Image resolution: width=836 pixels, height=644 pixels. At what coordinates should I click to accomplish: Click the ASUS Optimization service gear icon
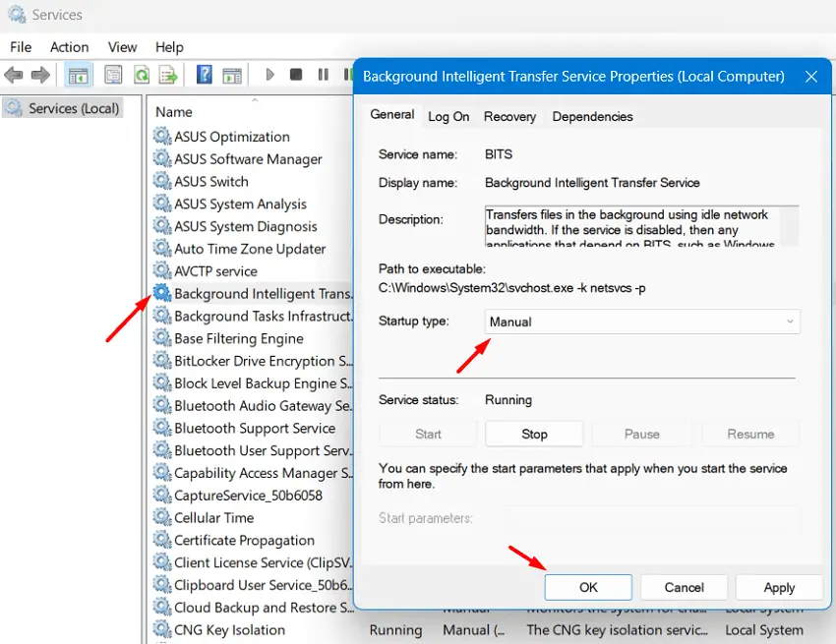click(162, 136)
